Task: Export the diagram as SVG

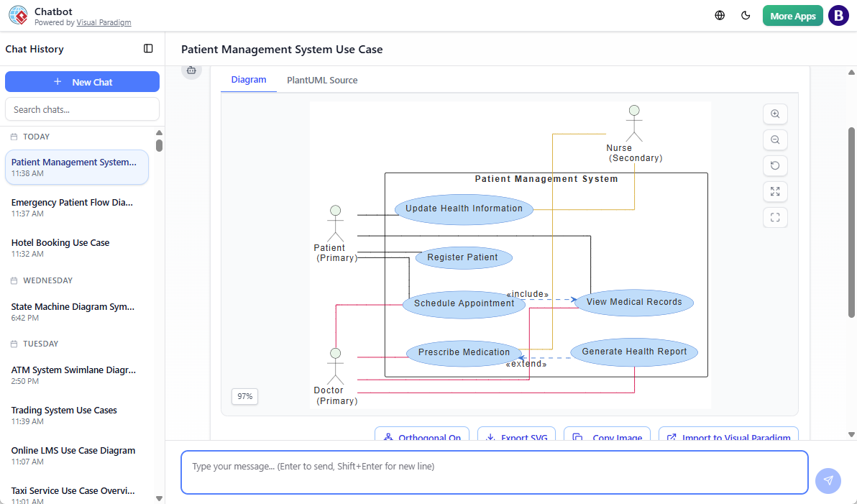Action: click(x=516, y=435)
